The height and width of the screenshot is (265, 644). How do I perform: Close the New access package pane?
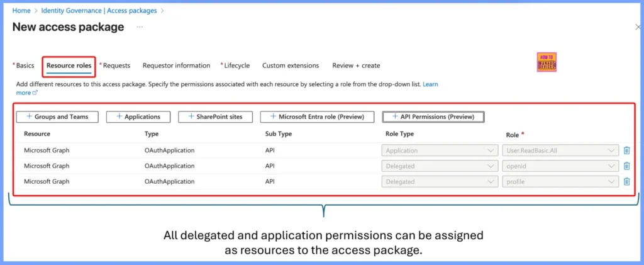point(638,27)
